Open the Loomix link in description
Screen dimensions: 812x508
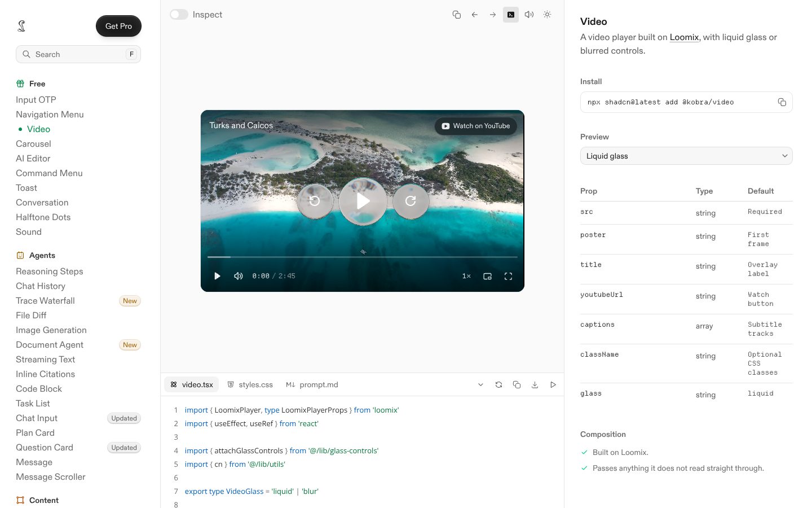pos(684,37)
